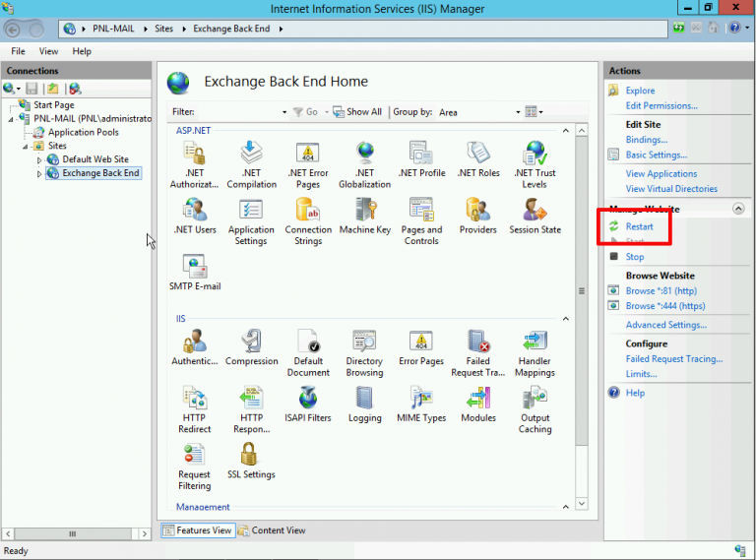Open SSL Settings feature

pos(251,461)
